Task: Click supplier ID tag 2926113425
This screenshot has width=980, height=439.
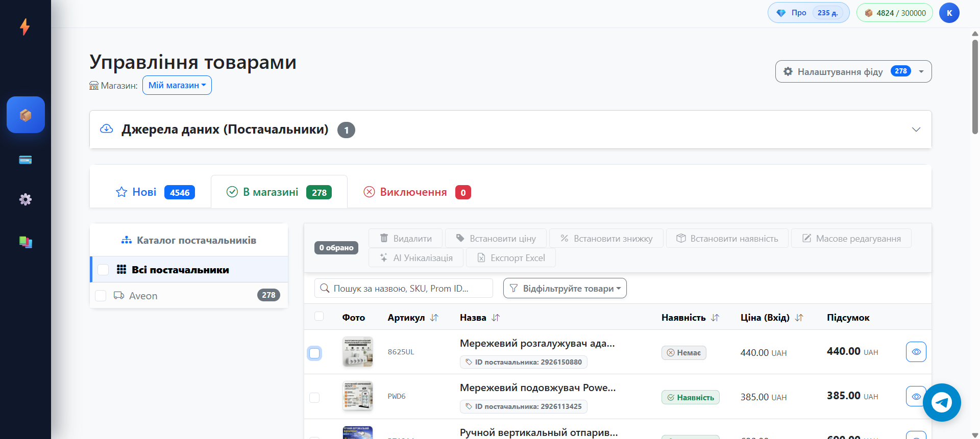Action: pyautogui.click(x=524, y=406)
